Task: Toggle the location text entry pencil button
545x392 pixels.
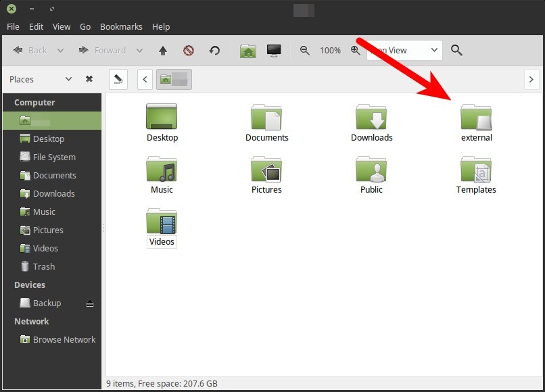Action: pos(118,79)
